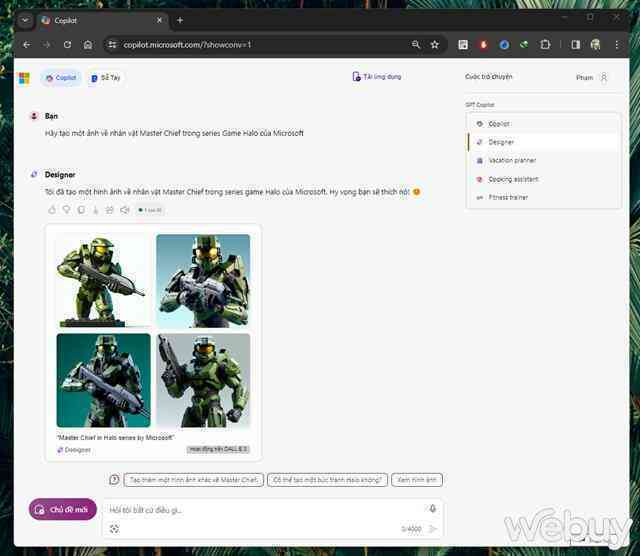Read the Designer response aloud

tap(124, 210)
